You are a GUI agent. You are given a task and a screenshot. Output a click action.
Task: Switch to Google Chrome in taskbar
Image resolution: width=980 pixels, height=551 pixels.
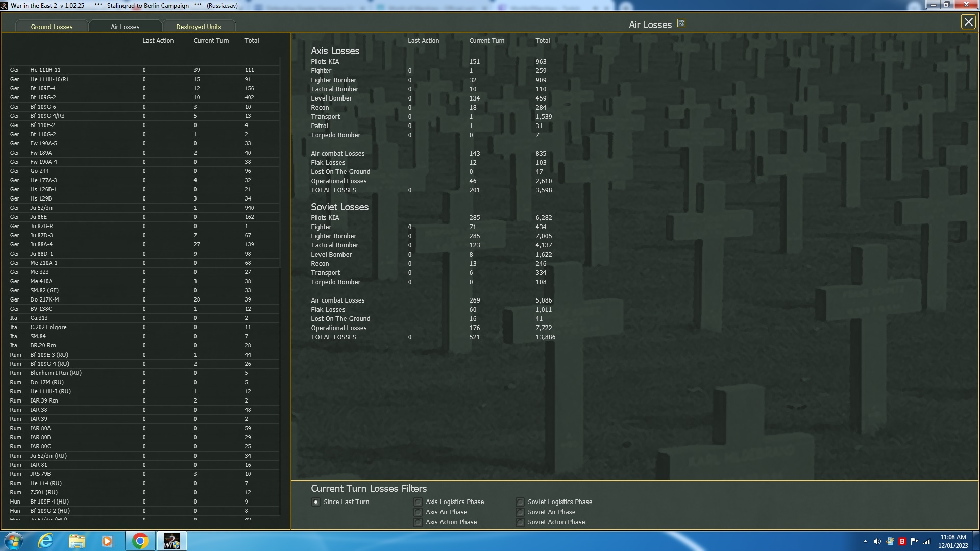140,541
